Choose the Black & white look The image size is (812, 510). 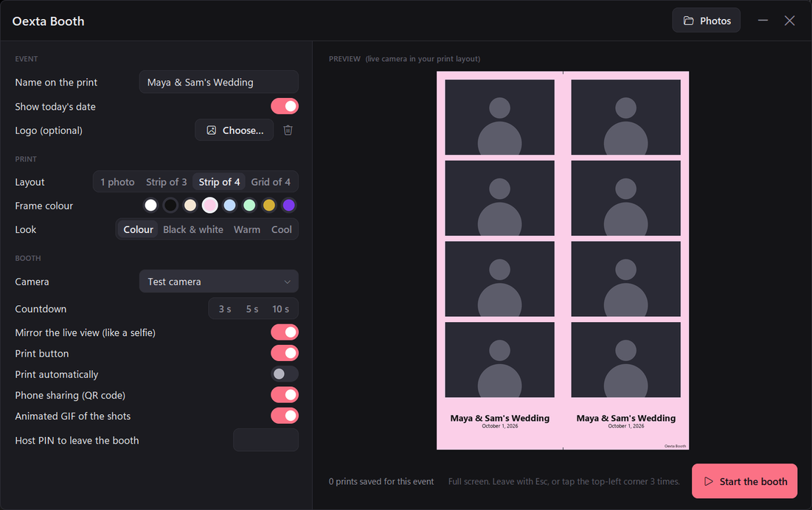(x=193, y=230)
